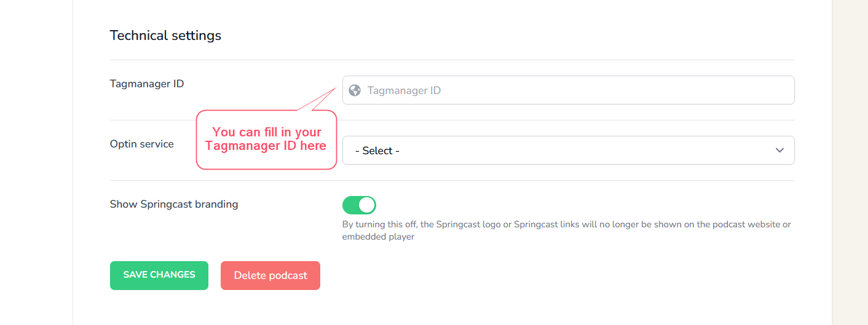Image resolution: width=868 pixels, height=325 pixels.
Task: Click the branding helper text below toggle
Action: (x=566, y=230)
